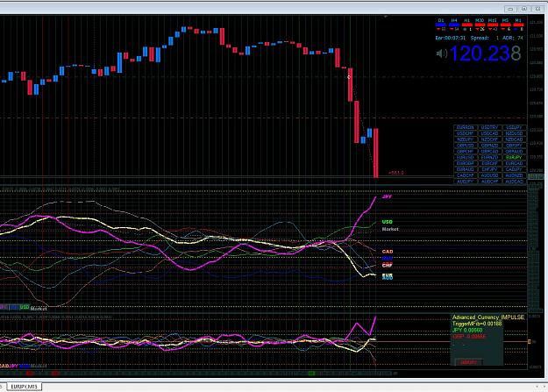The image size is (548, 392).
Task: Switch chart to EURCAD pair button
Action: tap(514, 163)
